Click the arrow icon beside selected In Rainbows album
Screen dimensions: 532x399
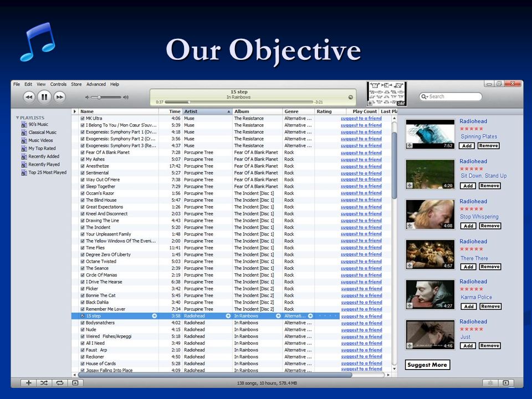(278, 316)
